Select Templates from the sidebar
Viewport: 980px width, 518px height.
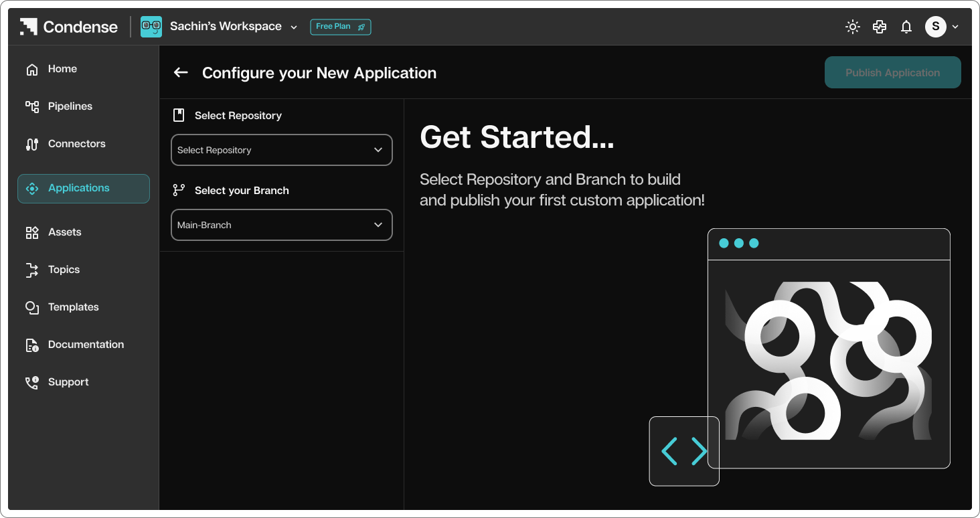pos(84,307)
